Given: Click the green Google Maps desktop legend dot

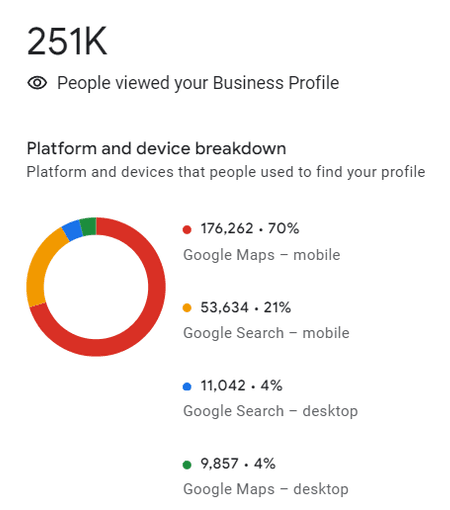Looking at the screenshot, I should coord(187,464).
